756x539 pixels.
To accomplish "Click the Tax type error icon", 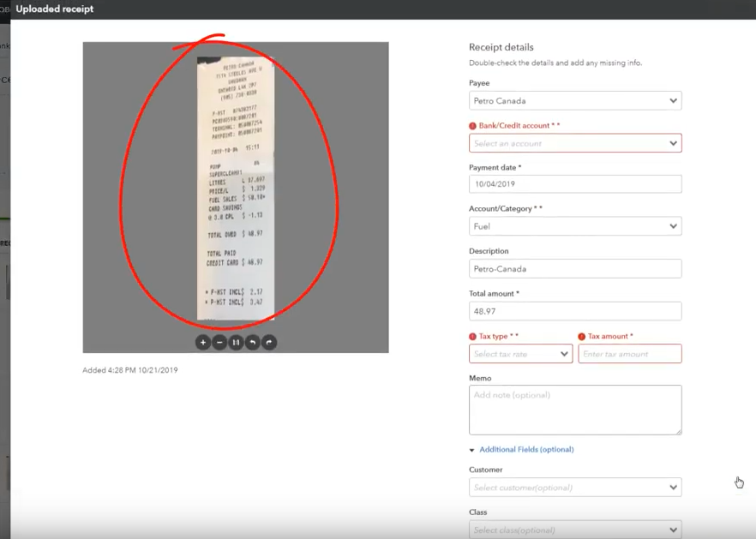I will pos(472,337).
